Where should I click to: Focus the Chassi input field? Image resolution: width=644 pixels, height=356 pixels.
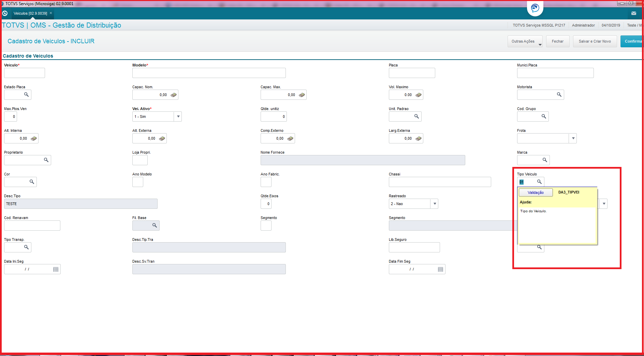click(440, 182)
